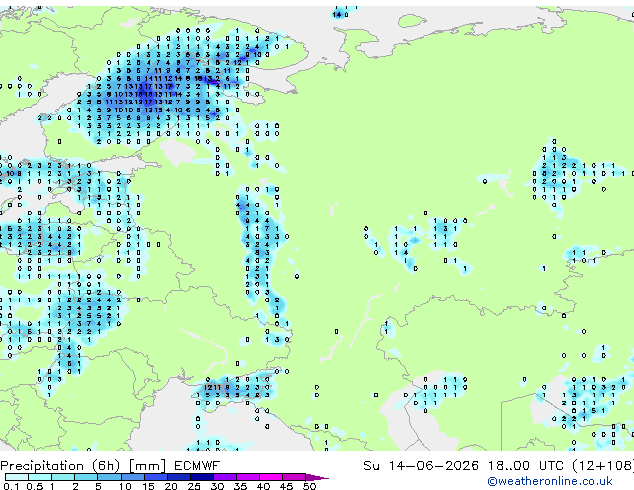634x490 pixels.
Task: Click the 1–2 mm legend color box
Action: coord(63,477)
